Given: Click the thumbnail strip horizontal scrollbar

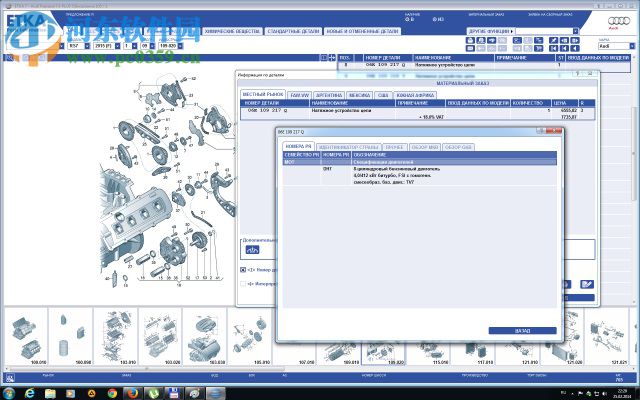Looking at the screenshot, I should click(x=147, y=369).
